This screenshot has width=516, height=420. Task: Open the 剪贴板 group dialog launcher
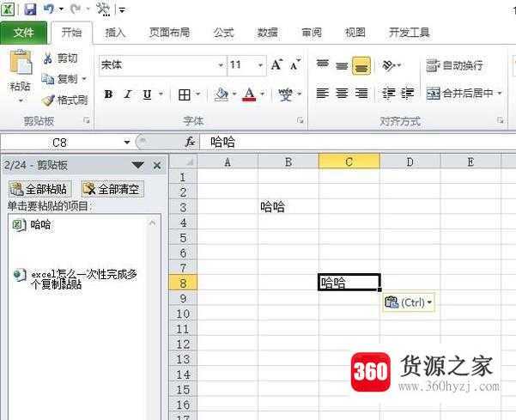(x=87, y=120)
